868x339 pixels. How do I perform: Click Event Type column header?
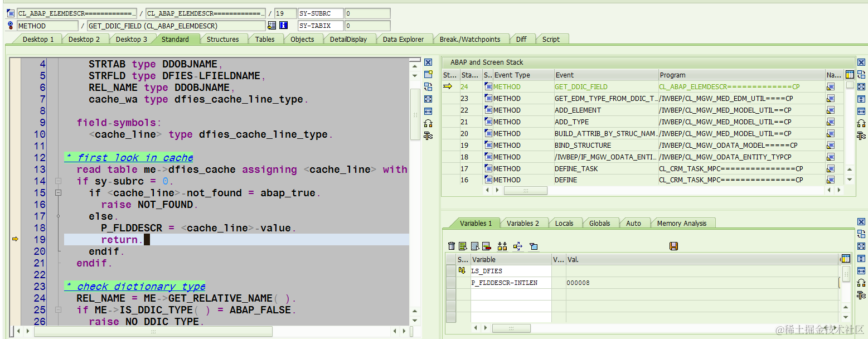pos(523,75)
